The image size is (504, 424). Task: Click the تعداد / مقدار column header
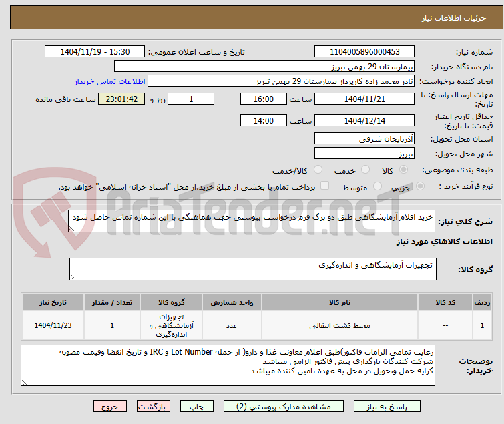[x=112, y=302]
